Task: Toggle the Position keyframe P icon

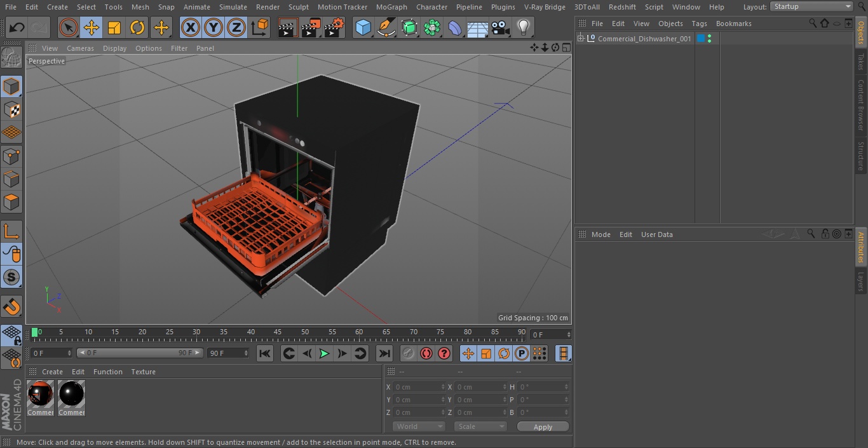Action: pyautogui.click(x=521, y=353)
